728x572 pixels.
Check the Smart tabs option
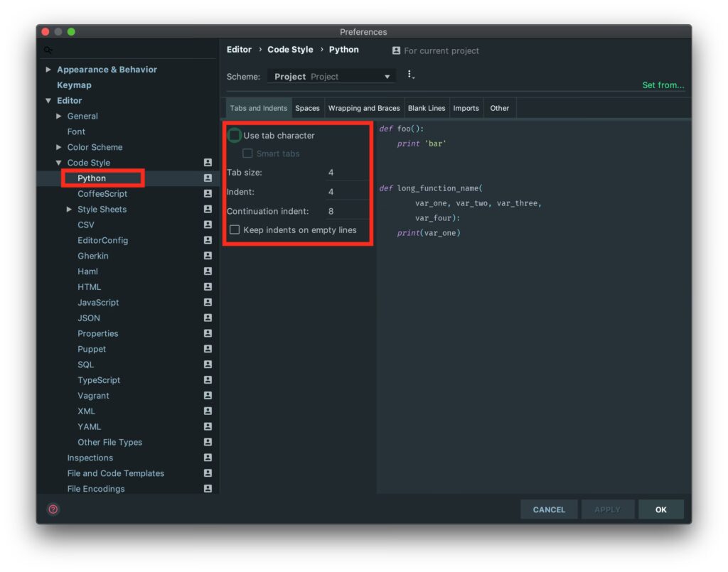(247, 153)
